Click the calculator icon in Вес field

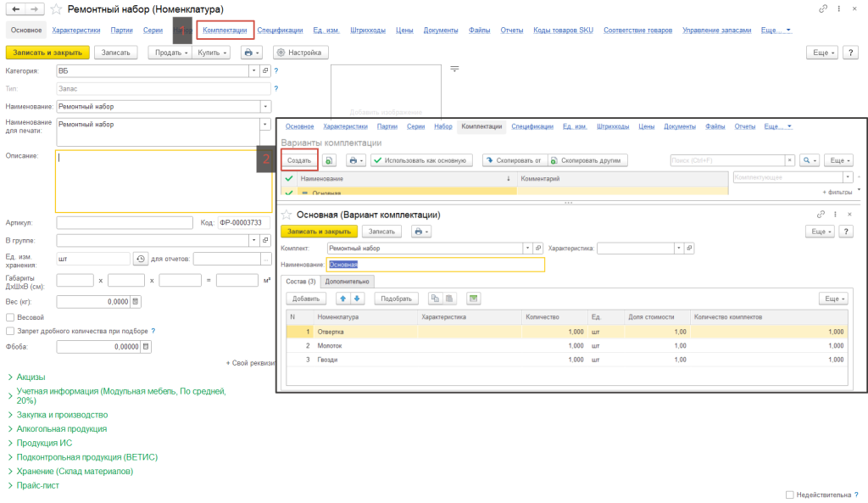(x=136, y=301)
